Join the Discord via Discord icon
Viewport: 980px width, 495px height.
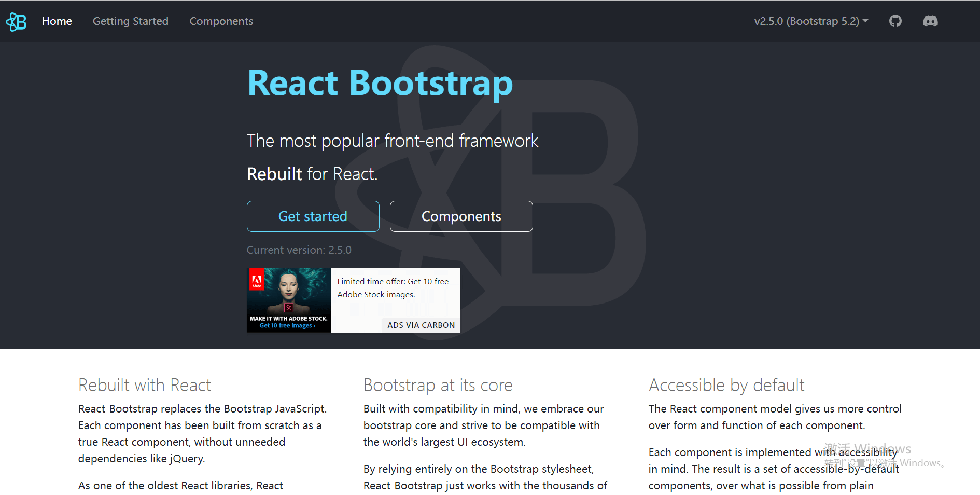930,21
